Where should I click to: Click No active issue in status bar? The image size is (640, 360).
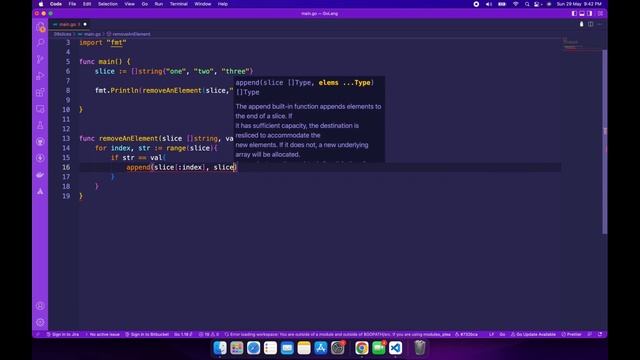[x=102, y=334]
